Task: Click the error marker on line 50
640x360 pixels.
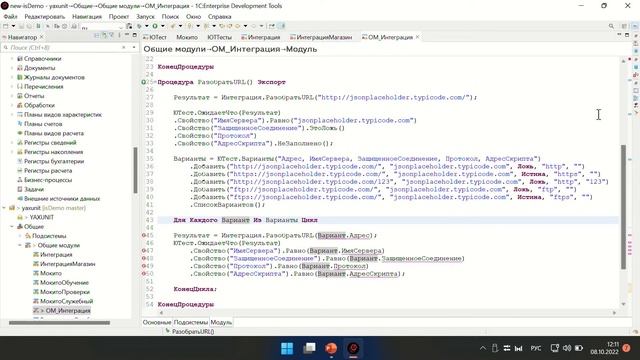Action: 144,273
